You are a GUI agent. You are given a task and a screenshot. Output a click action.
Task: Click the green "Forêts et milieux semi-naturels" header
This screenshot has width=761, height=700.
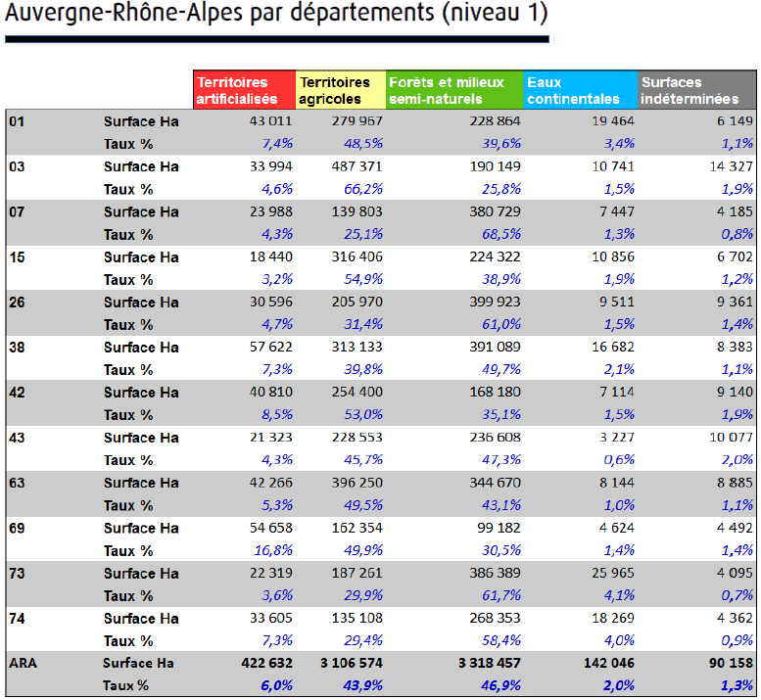coord(453,90)
